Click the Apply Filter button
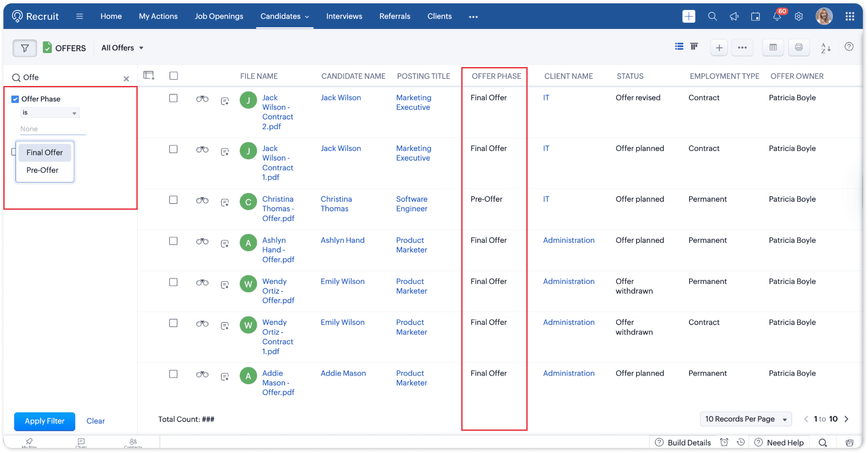The height and width of the screenshot is (453, 868). [44, 421]
